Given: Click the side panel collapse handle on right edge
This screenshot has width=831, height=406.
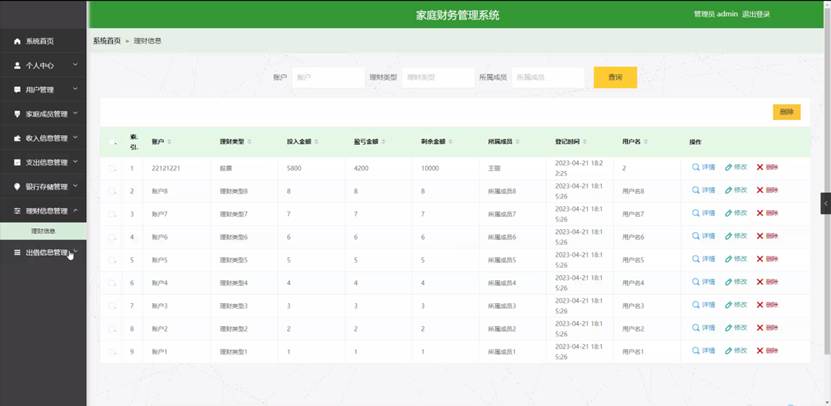Looking at the screenshot, I should coord(825,202).
